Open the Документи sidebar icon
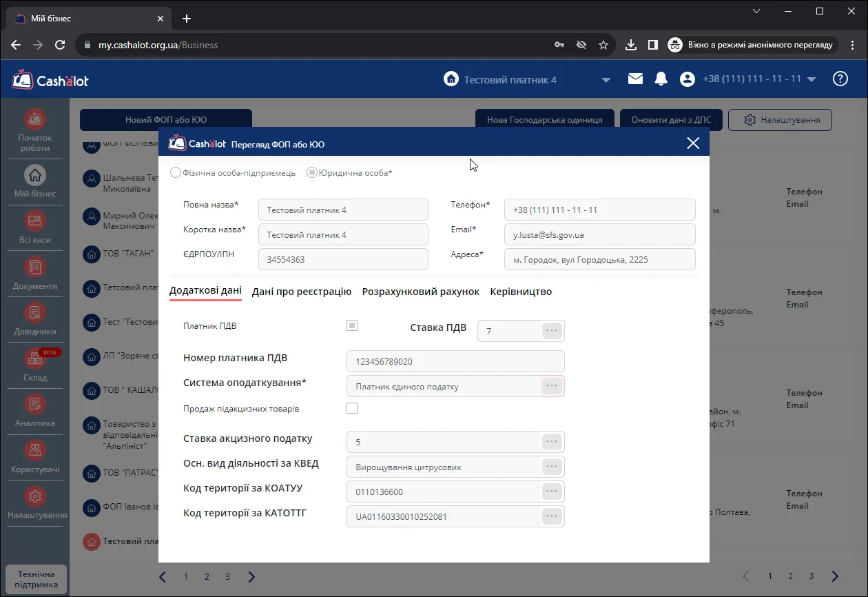Image resolution: width=868 pixels, height=597 pixels. (35, 267)
